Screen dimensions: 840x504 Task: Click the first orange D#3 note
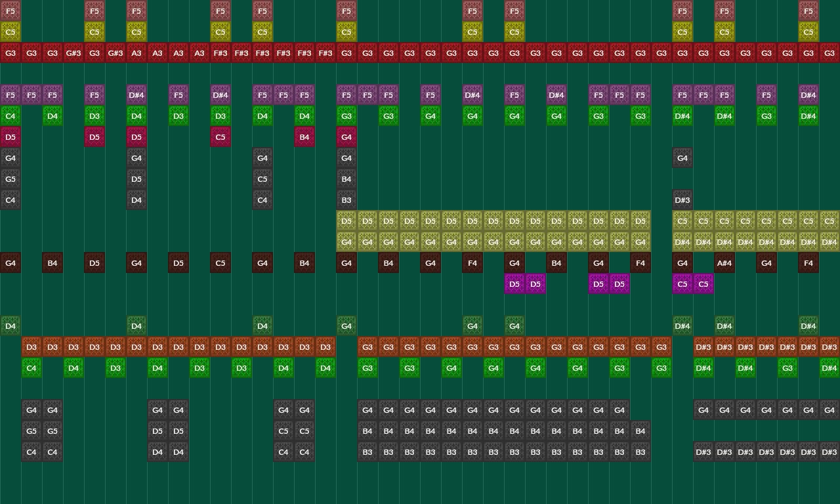(x=703, y=347)
